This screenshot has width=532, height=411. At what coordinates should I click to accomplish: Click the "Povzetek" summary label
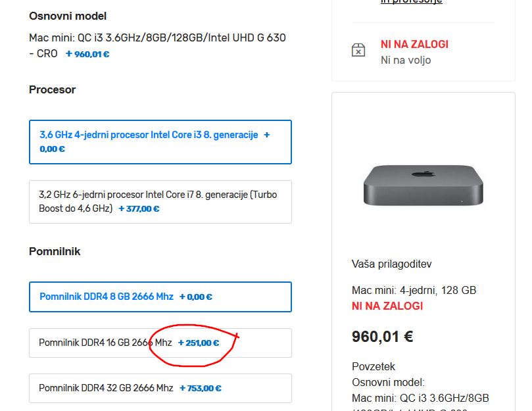click(374, 366)
